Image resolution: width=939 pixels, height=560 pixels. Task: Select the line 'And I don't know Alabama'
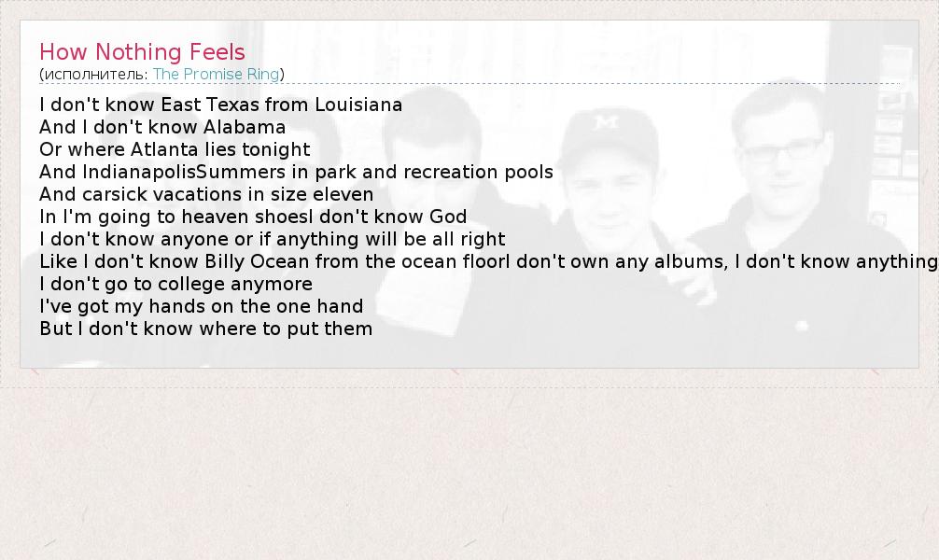[162, 127]
